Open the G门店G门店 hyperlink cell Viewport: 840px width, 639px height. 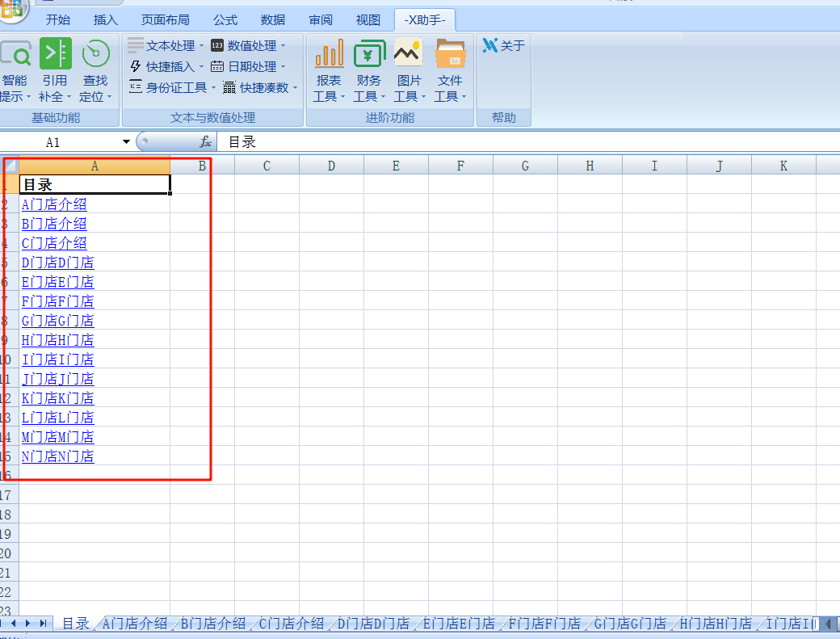coord(58,320)
